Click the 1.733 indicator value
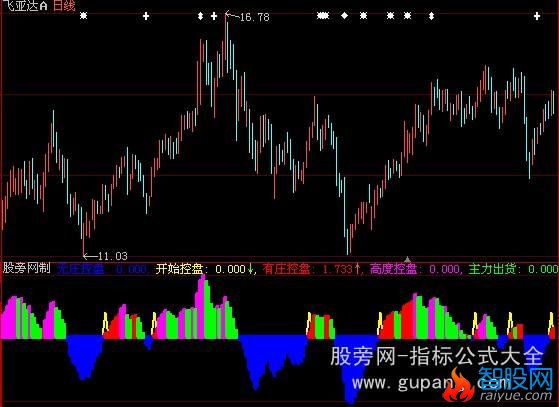The height and width of the screenshot is (407, 559). 337,269
